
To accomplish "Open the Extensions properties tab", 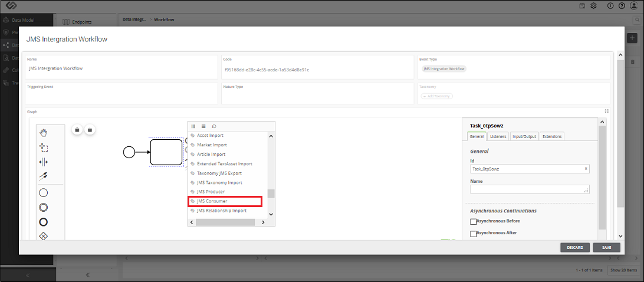I will point(551,136).
